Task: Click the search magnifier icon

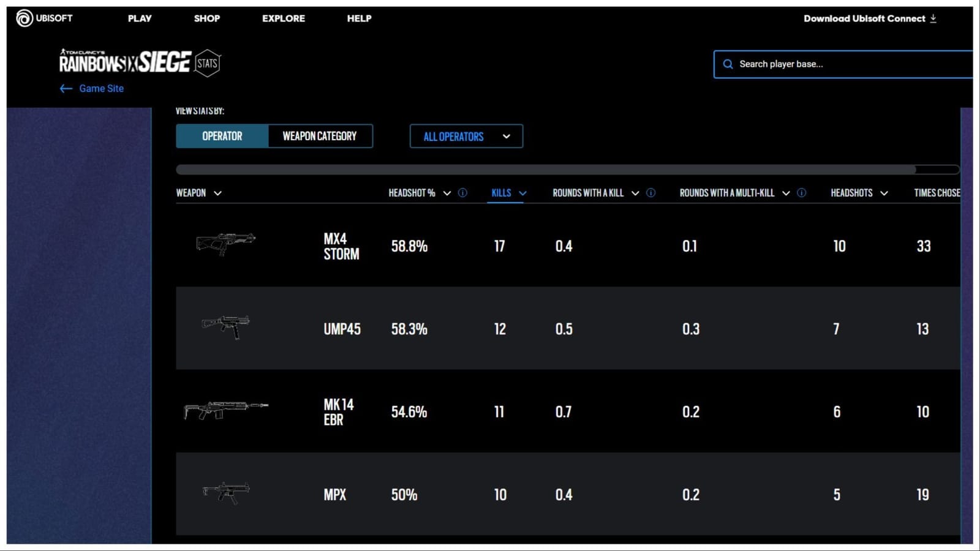Action: click(728, 64)
